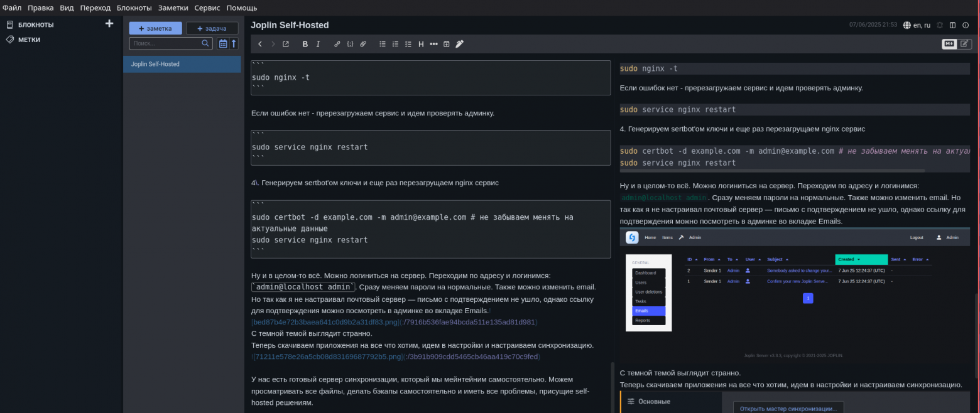The image size is (980, 413).
Task: Click Открыть мастер синхронизации button in preview image
Action: tap(788, 408)
